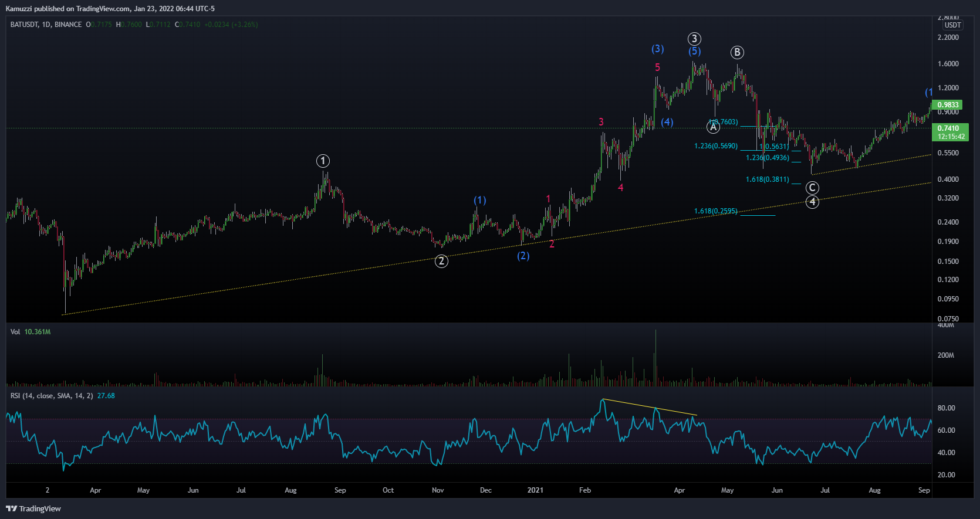Click the Feb label on time axis
The height and width of the screenshot is (519, 980).
click(585, 490)
